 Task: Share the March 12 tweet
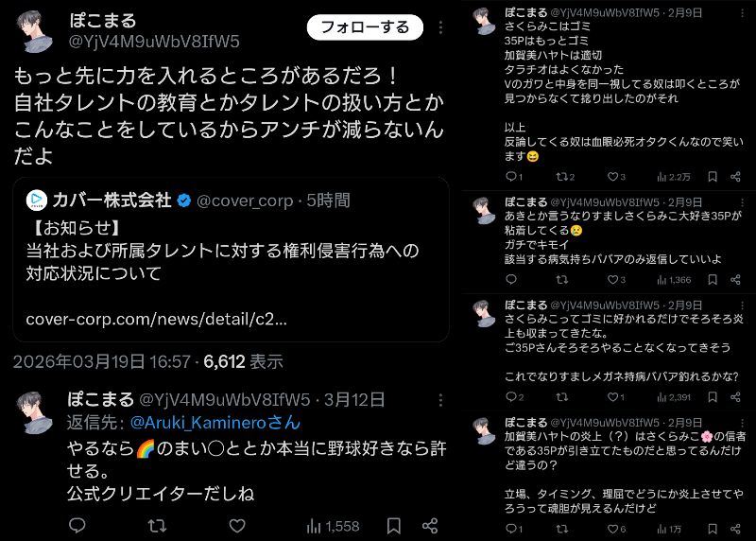point(430,526)
